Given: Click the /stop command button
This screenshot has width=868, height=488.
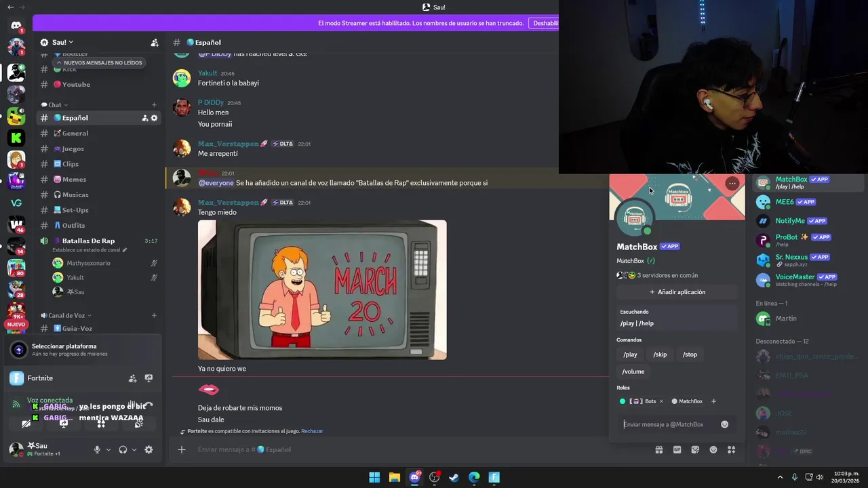Looking at the screenshot, I should coord(690,354).
